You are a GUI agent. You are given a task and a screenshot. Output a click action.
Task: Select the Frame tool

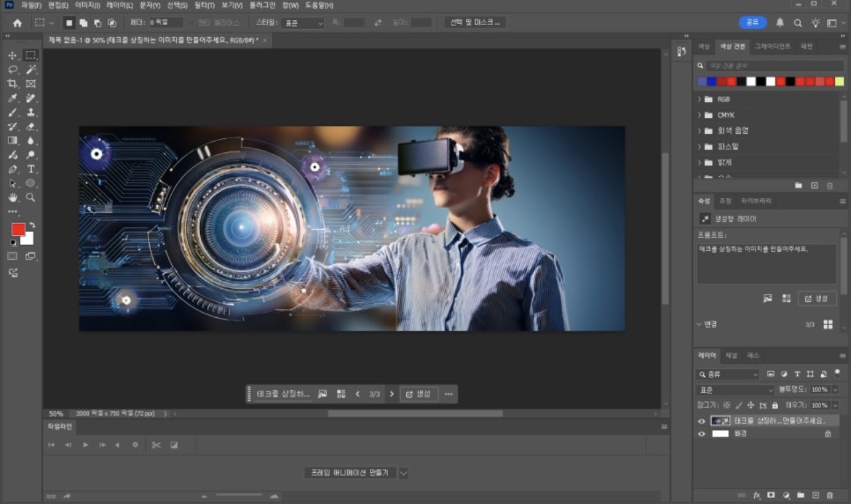tap(30, 83)
